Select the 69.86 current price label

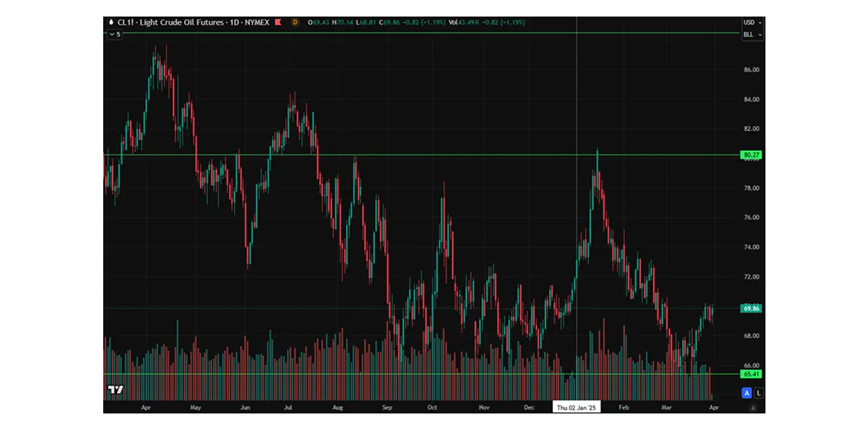click(x=752, y=308)
